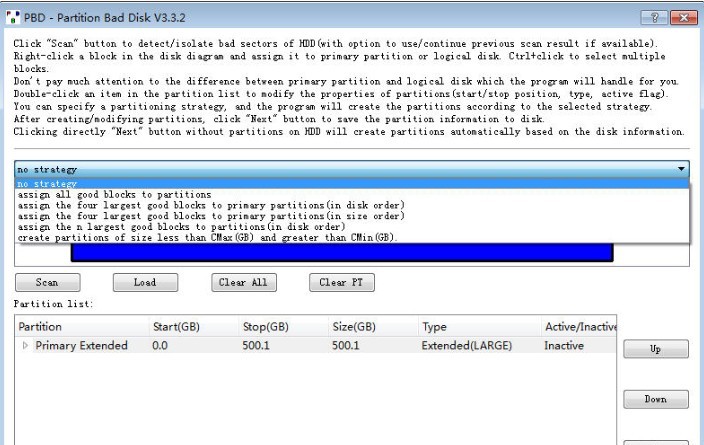Image resolution: width=704 pixels, height=445 pixels.
Task: Sort by the Start(GB) column header
Action: 194,326
